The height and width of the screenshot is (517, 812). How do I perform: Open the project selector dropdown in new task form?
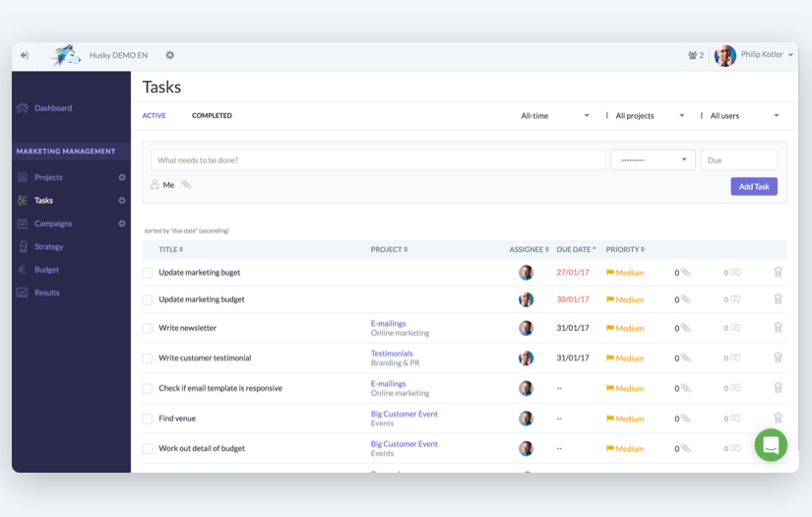tap(653, 161)
